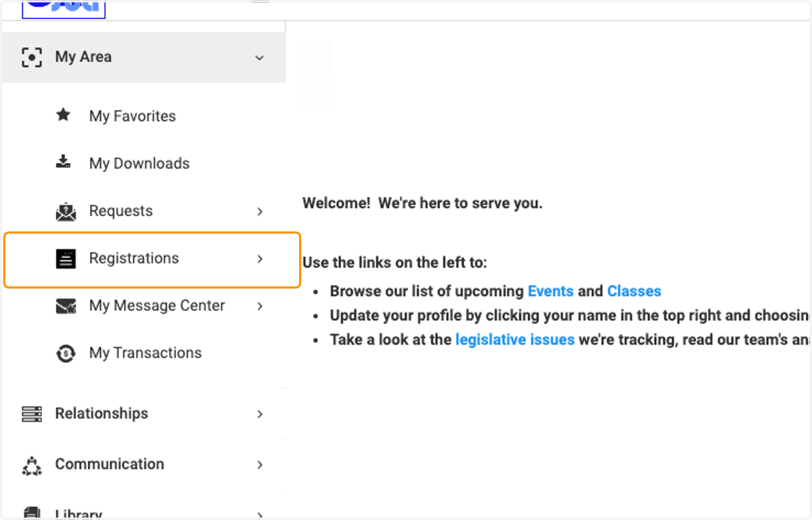This screenshot has height=520, width=812.
Task: Click the My Area target icon
Action: [32, 57]
